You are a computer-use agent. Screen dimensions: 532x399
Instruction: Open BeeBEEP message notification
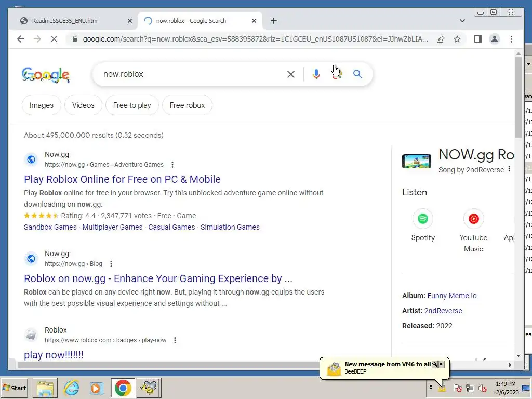384,368
